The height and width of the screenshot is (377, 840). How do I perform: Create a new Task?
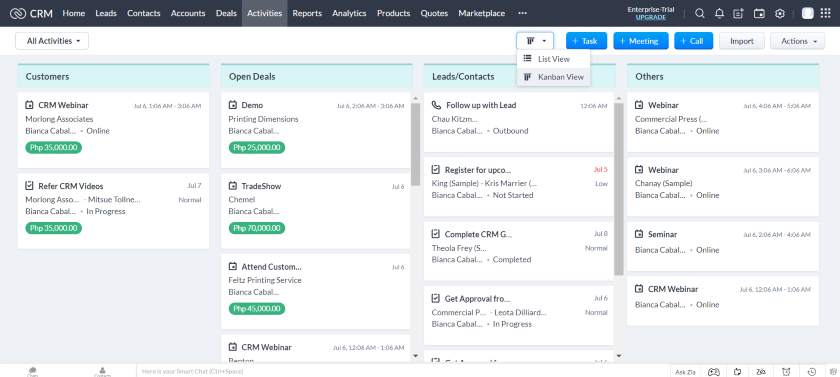point(586,41)
